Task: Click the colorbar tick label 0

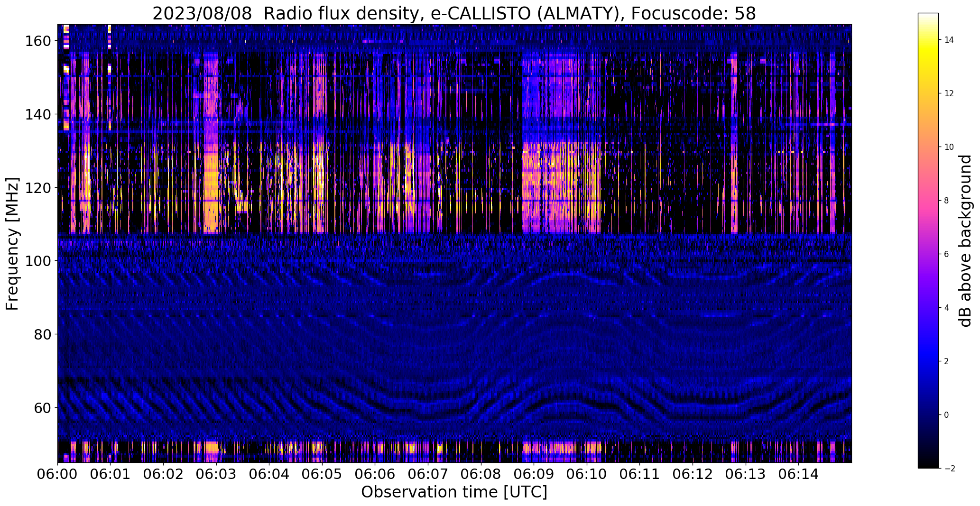Action: 947,415
